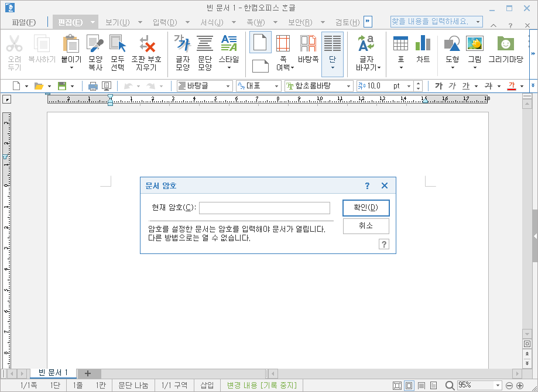Expand the 편집(E) tab dropdown arrow

pos(92,23)
